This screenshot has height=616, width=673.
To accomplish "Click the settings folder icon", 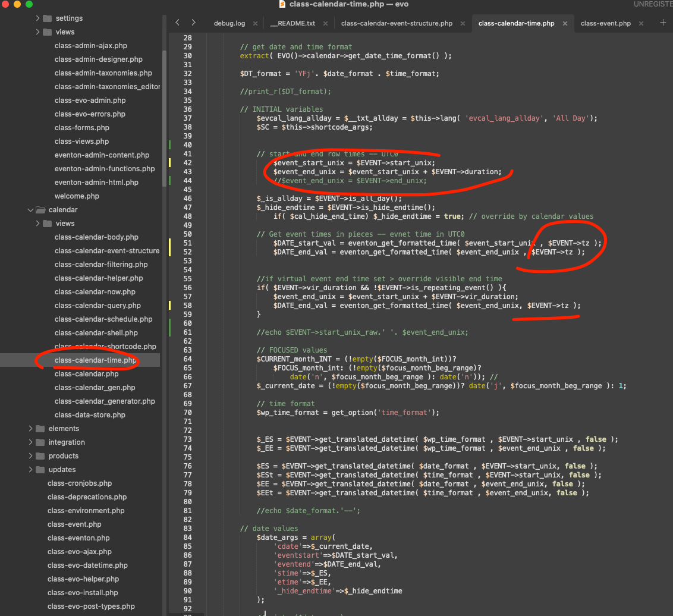I will pos(48,18).
